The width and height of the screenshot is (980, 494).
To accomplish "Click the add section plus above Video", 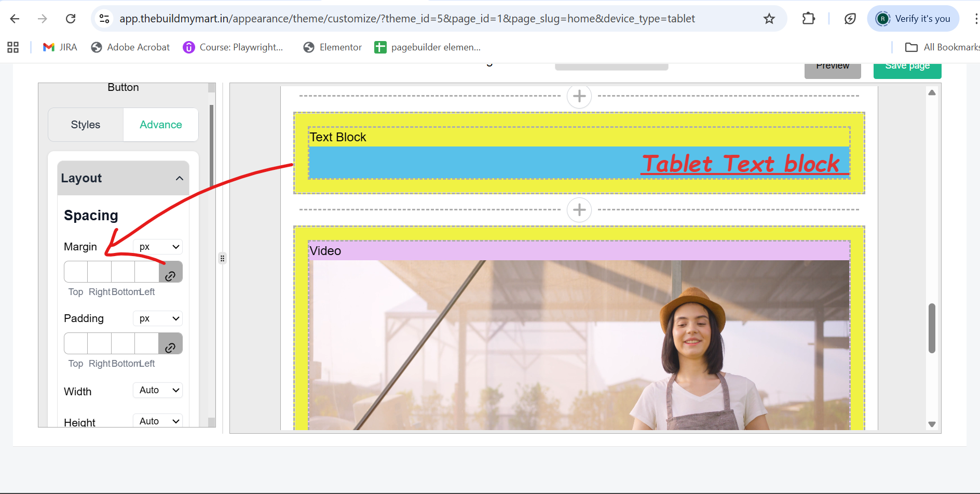I will (579, 210).
